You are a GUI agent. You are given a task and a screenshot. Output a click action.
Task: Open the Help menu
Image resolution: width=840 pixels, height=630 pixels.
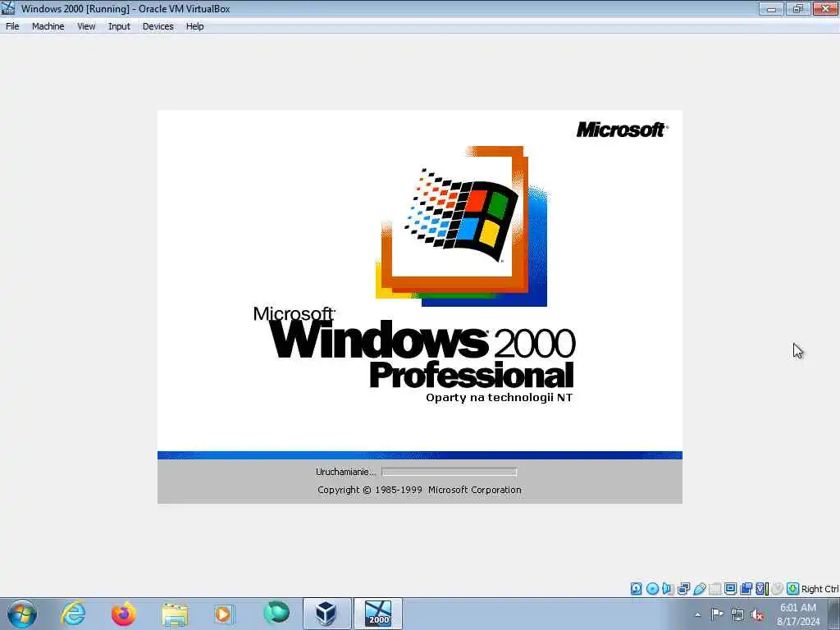coord(195,26)
